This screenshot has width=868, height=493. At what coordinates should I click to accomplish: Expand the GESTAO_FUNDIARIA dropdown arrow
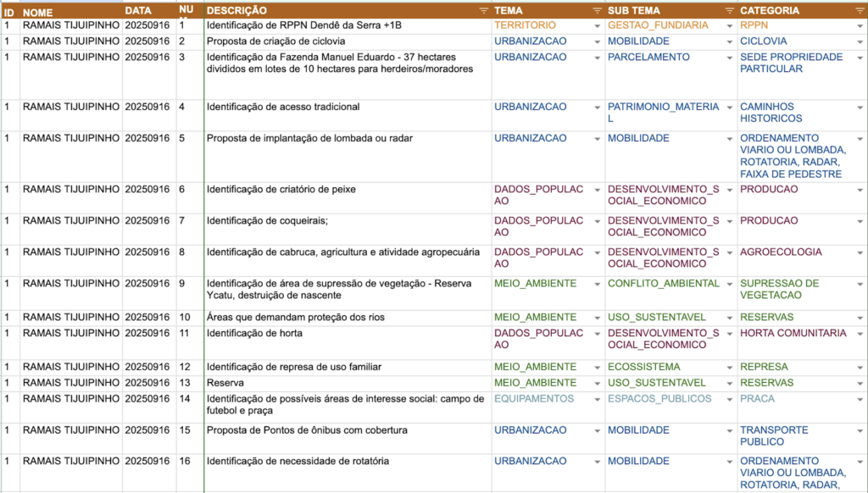(x=729, y=26)
